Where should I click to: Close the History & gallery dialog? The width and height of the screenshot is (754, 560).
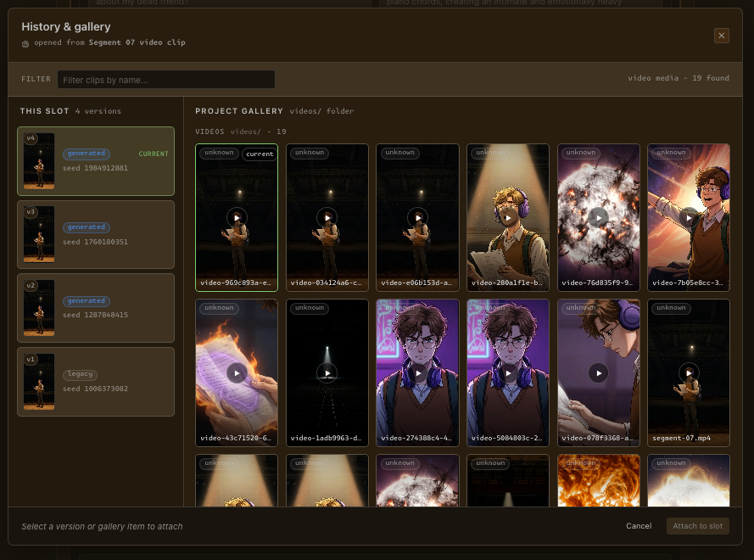(x=721, y=36)
